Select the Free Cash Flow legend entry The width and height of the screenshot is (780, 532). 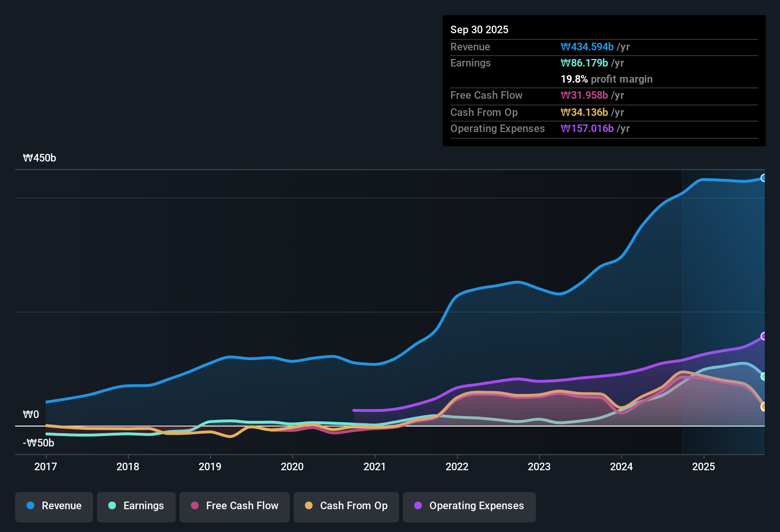(x=234, y=506)
